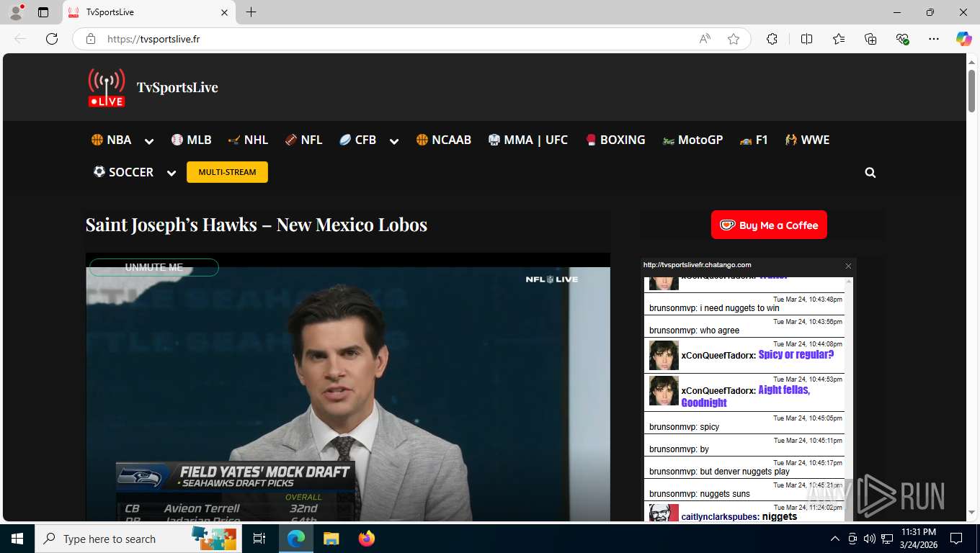Open browser extensions puzzle icon

point(772,39)
